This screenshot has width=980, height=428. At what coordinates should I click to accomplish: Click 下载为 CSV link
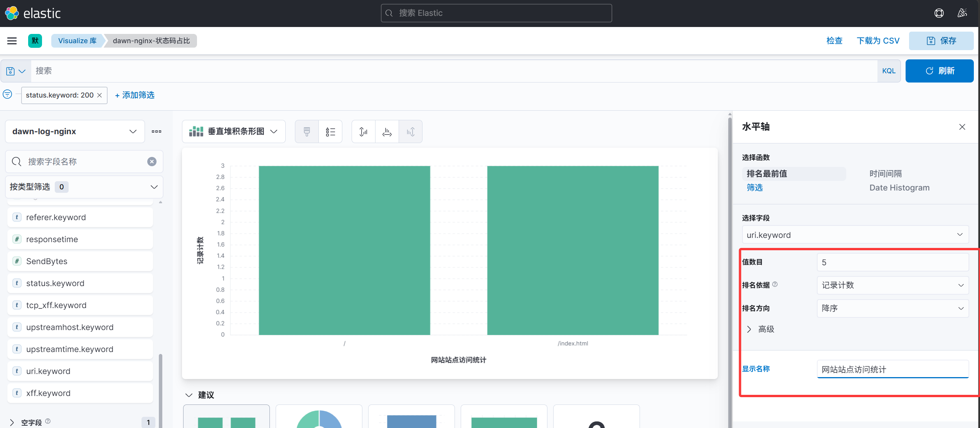coord(878,41)
